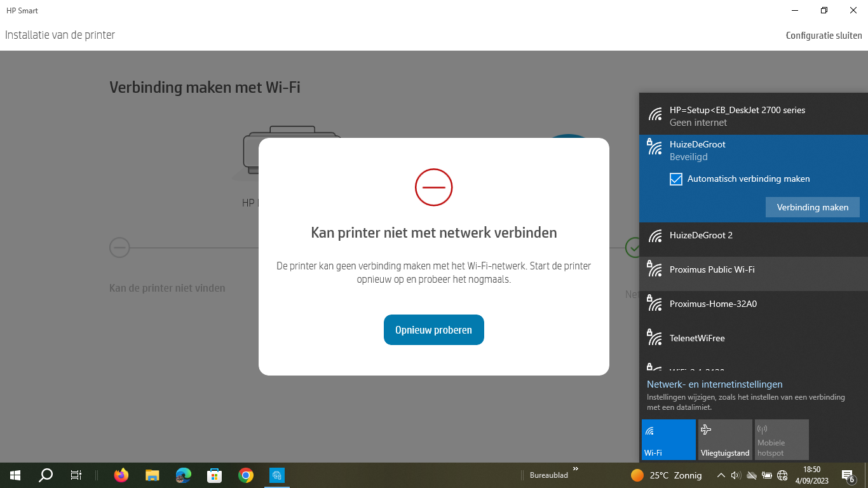Viewport: 868px width, 488px height.
Task: Launch Microsoft Edge from the taskbar
Action: point(183,475)
